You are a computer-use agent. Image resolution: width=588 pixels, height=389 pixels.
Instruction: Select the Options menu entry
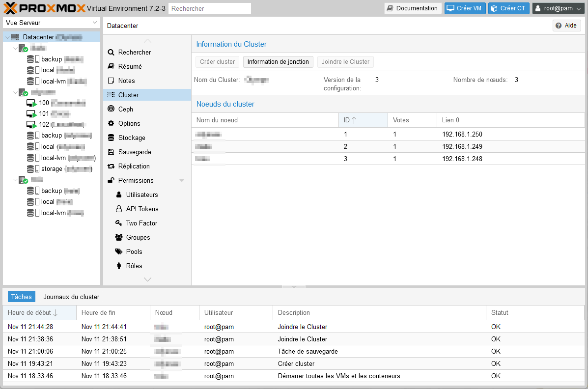129,123
